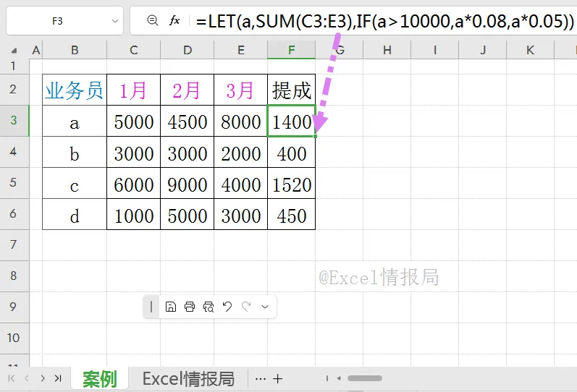577x392 pixels.
Task: Click the zoom magnifier icon in formula bar
Action: click(x=152, y=20)
